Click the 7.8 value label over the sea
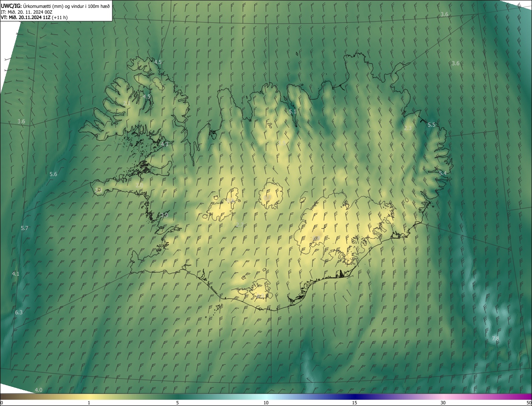 (495, 339)
